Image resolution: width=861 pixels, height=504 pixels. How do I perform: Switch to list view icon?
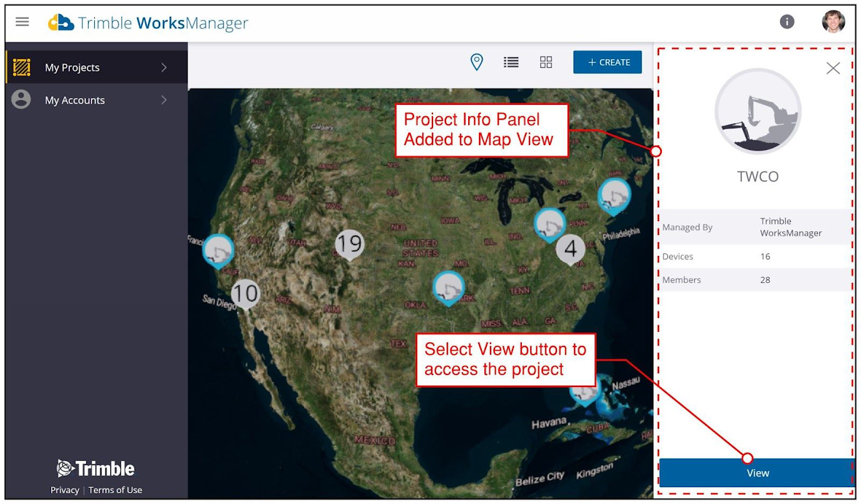pyautogui.click(x=511, y=62)
